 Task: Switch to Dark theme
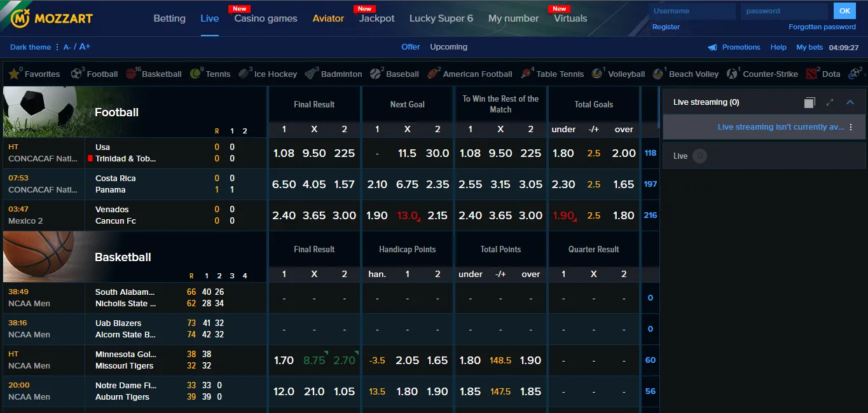pyautogui.click(x=30, y=47)
